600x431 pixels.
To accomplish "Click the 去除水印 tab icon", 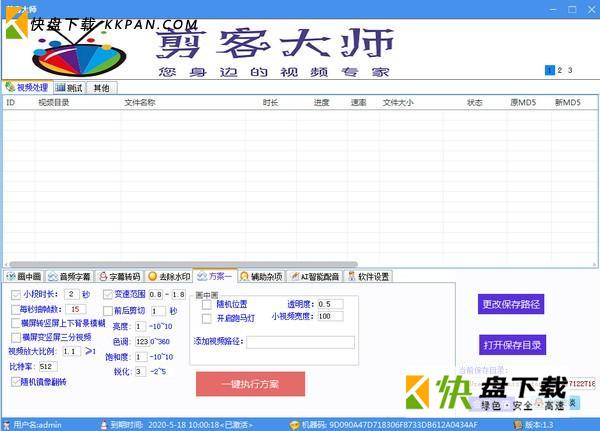I will tap(152, 276).
